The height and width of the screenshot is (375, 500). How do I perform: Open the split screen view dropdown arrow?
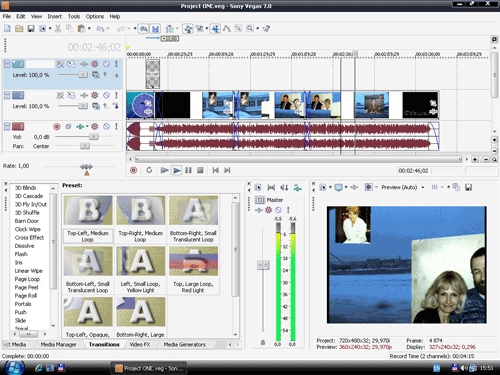pos(376,187)
